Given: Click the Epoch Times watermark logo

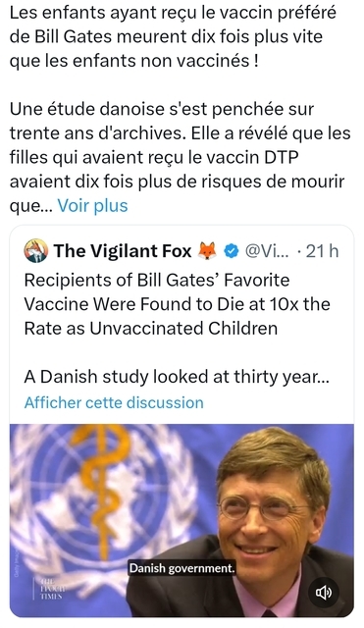Looking at the screenshot, I should click(x=48, y=589).
